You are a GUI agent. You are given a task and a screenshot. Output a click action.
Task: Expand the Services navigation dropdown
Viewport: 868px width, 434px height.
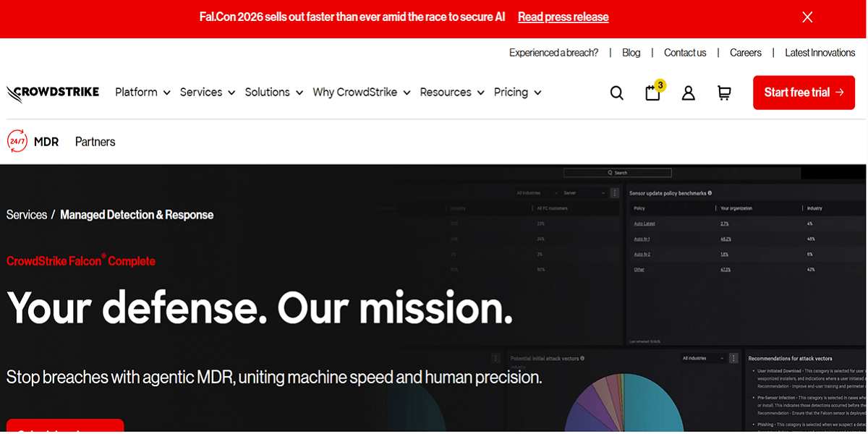point(208,92)
